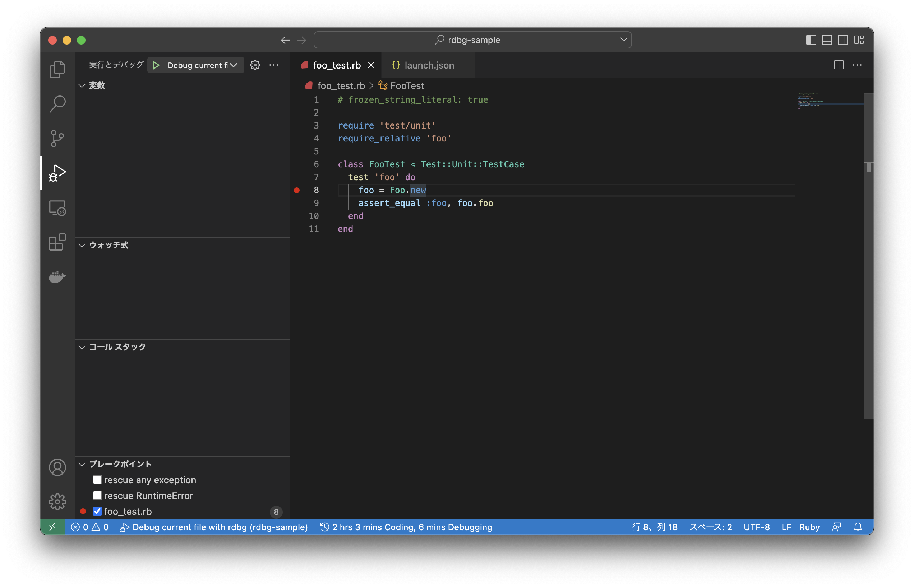Open launch.json via debug gear icon

tap(255, 65)
